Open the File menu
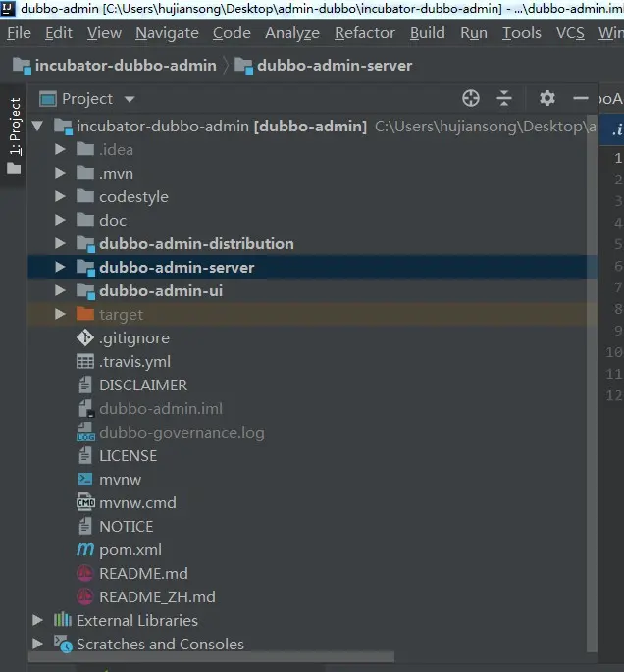The image size is (624, 672). point(19,33)
